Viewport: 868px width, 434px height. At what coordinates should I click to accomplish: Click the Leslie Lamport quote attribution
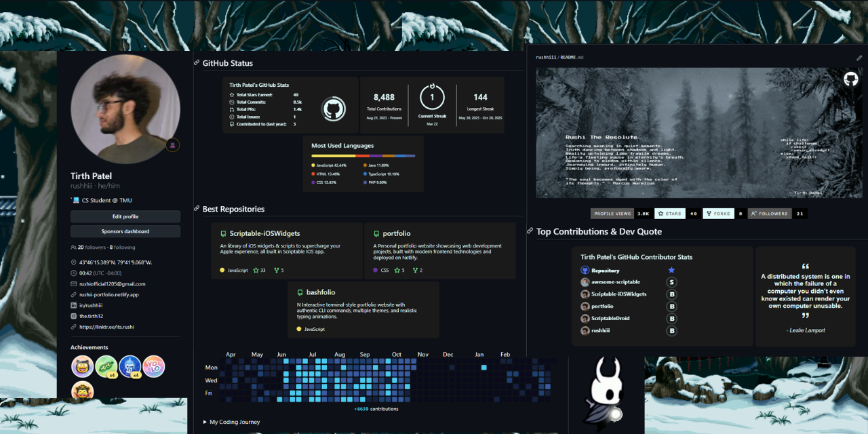pos(806,330)
